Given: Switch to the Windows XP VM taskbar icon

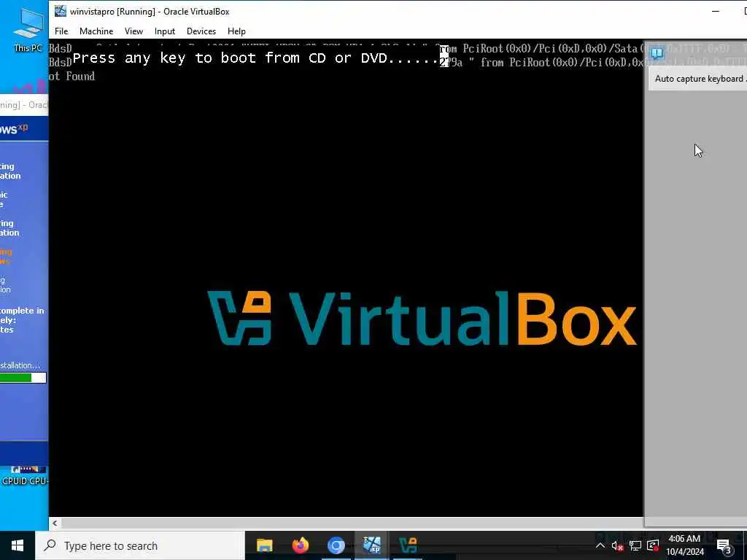Looking at the screenshot, I should pyautogui.click(x=371, y=545).
